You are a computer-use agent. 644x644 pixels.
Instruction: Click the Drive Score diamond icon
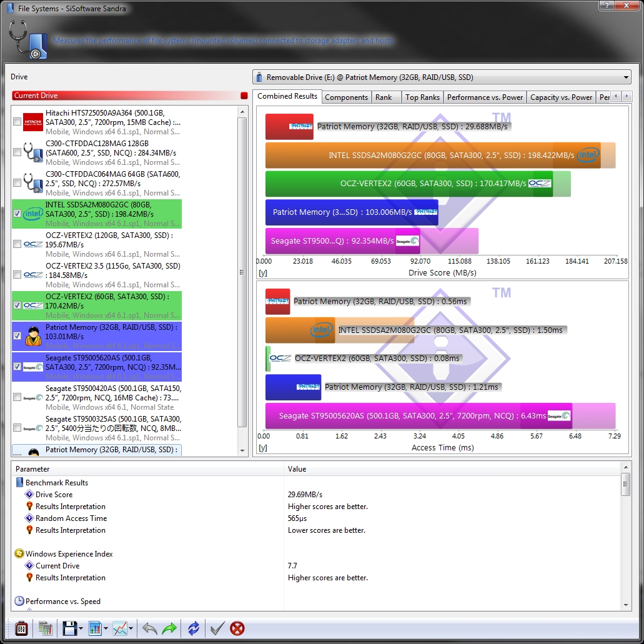(x=29, y=494)
